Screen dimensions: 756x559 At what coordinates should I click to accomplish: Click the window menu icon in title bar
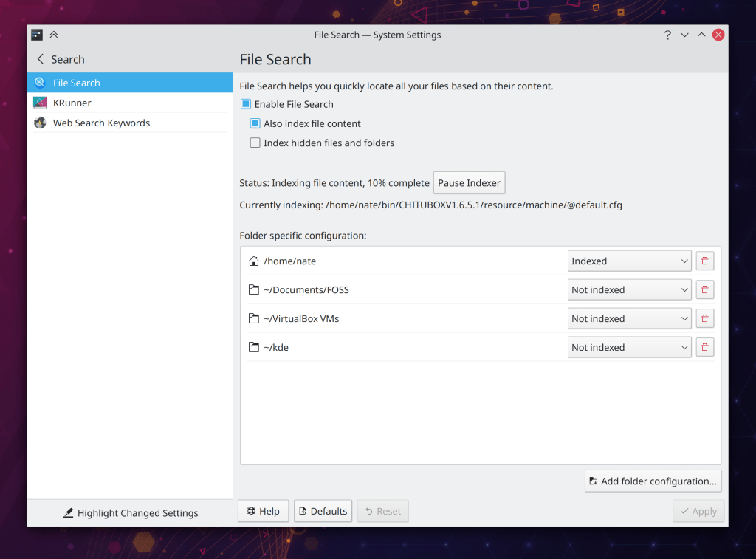[37, 35]
